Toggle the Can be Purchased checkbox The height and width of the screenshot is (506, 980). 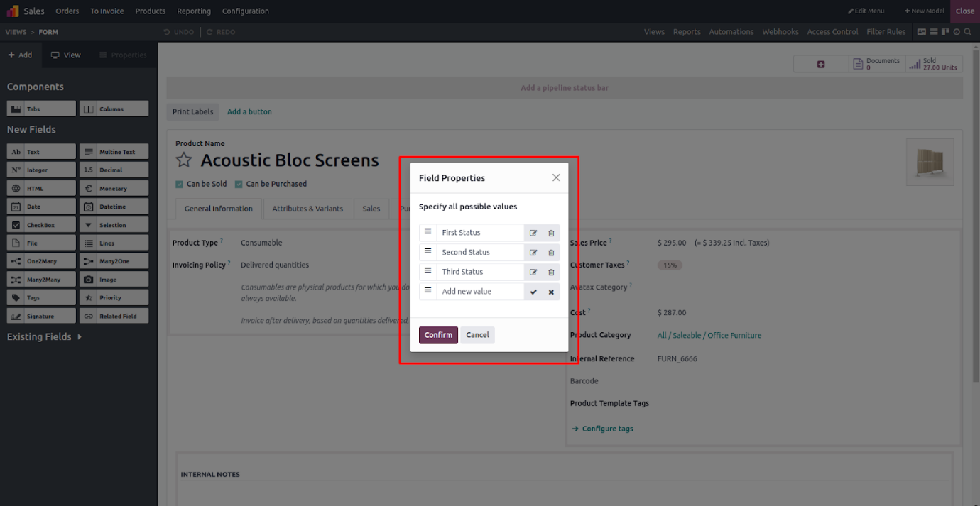239,184
